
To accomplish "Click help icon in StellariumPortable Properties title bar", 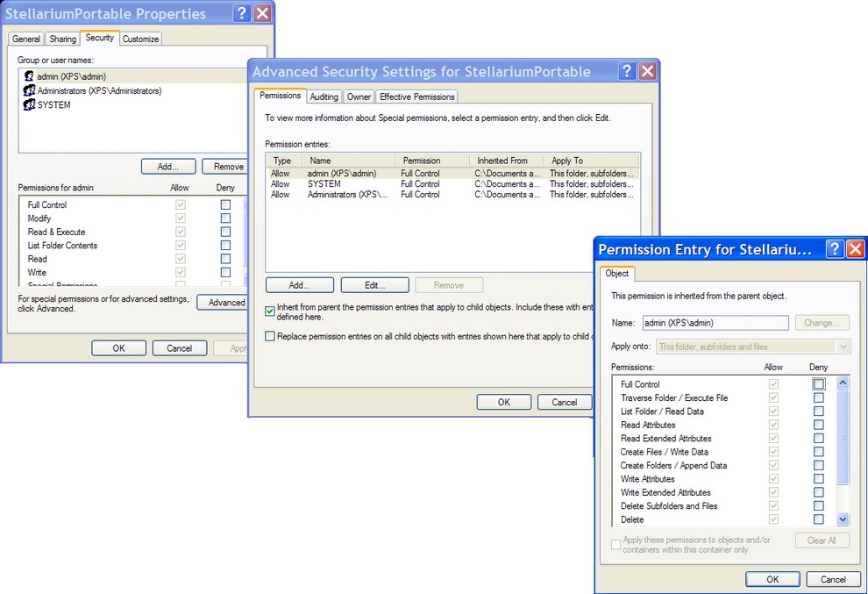I will pos(241,13).
